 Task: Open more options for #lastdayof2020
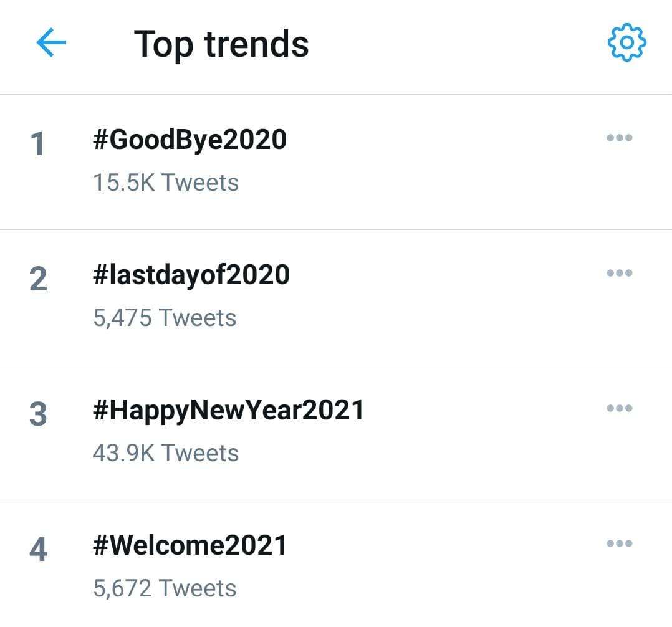(x=619, y=273)
